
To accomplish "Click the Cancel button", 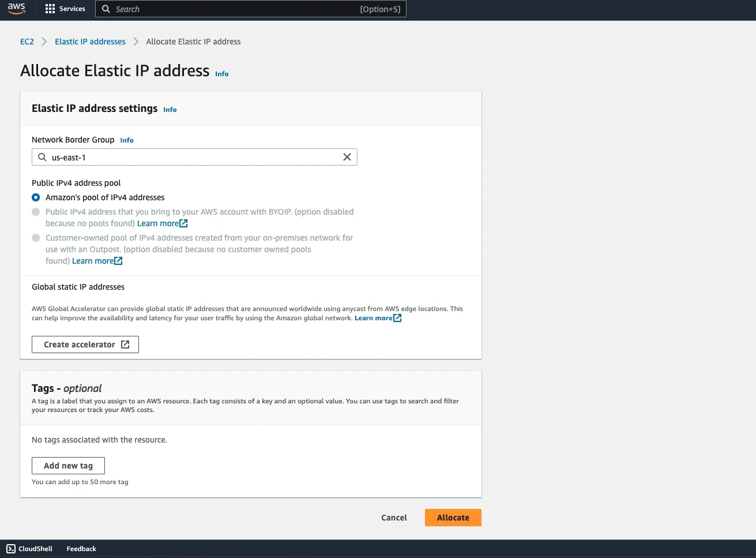I will click(394, 518).
